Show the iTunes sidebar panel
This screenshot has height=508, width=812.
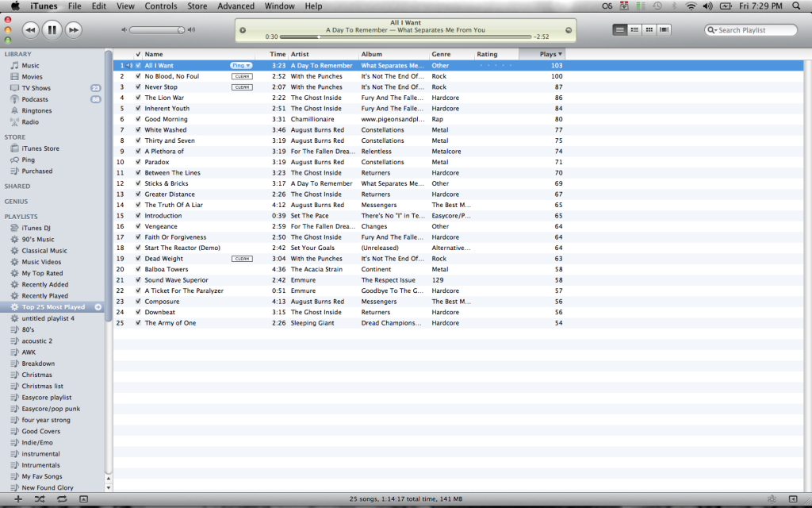[793, 499]
